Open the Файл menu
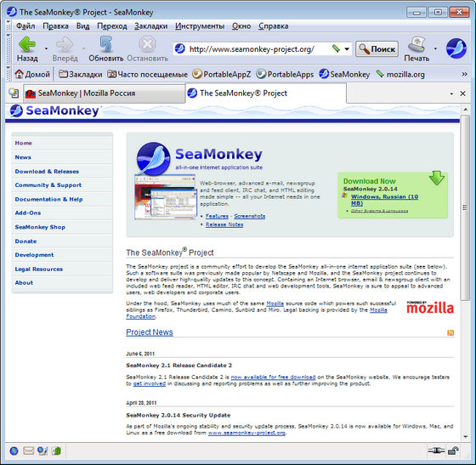 [25, 26]
